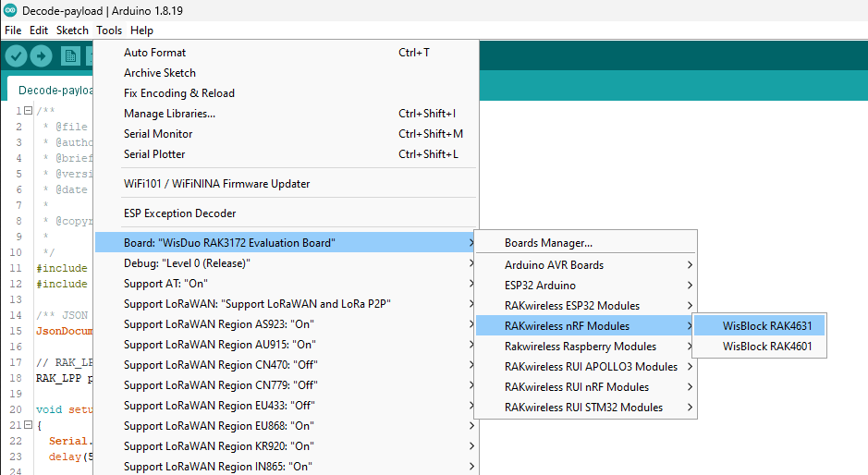The height and width of the screenshot is (475, 868).
Task: Open Support LoRaWAN Region CN470 option
Action: (220, 365)
